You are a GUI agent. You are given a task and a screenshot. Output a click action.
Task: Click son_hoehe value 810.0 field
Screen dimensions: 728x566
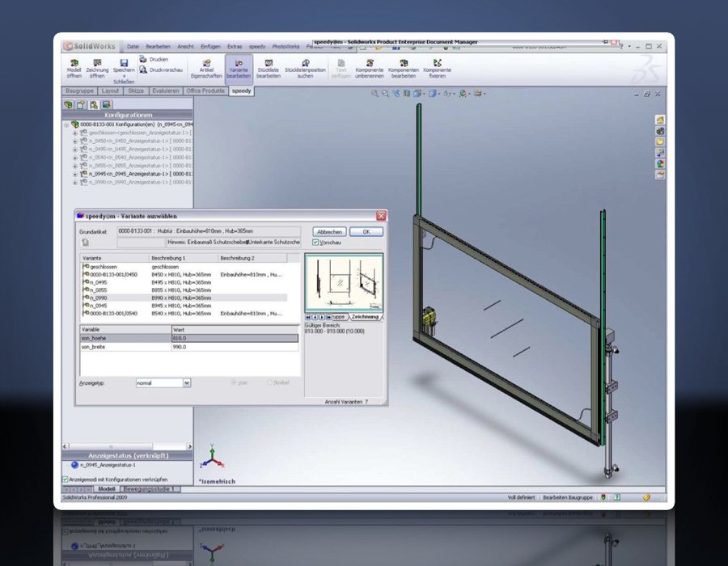235,338
